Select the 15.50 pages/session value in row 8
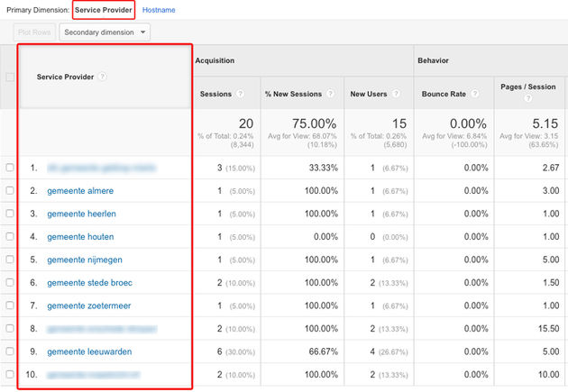 pyautogui.click(x=548, y=329)
